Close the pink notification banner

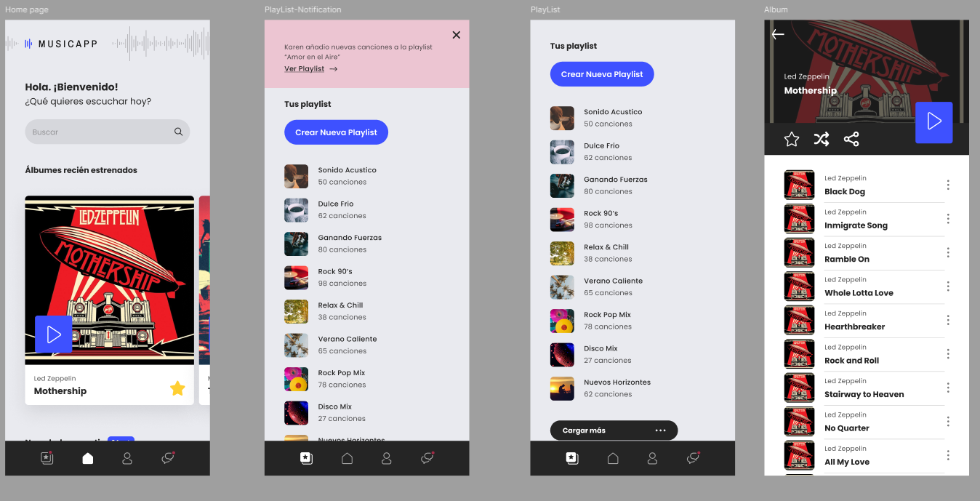pyautogui.click(x=456, y=35)
